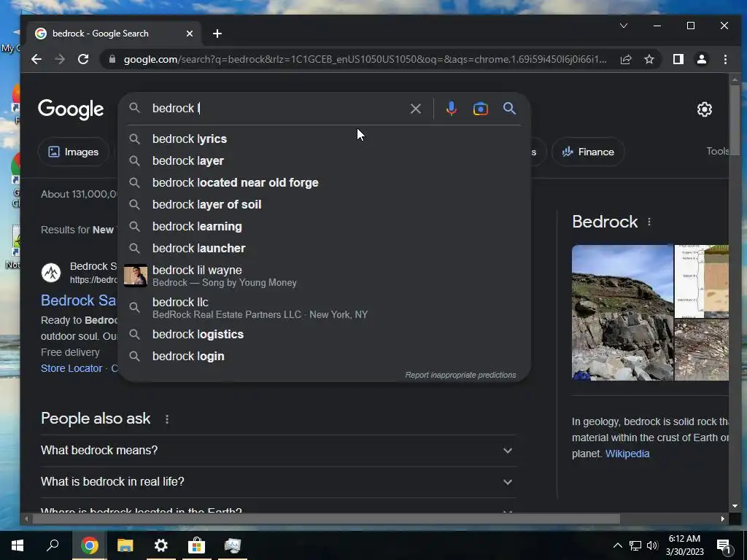Open Chrome side panel icon
Viewport: 747px width, 560px height.
(x=678, y=59)
